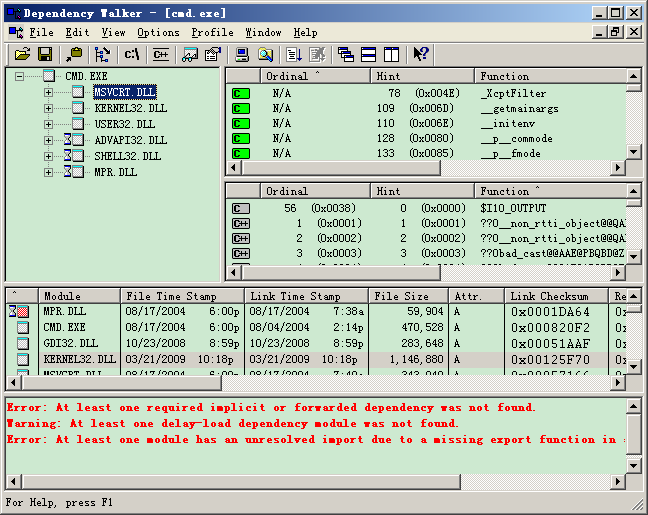Click the Open file toolbar icon

click(23, 54)
